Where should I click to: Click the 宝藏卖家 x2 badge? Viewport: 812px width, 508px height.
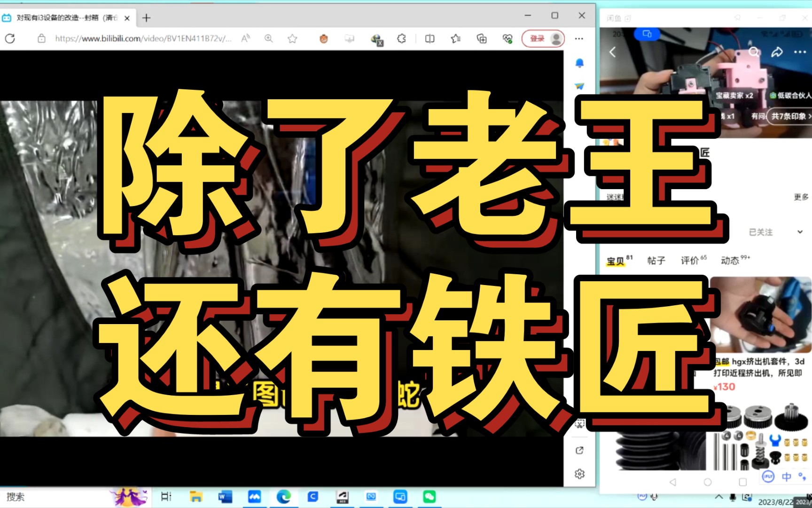point(734,95)
